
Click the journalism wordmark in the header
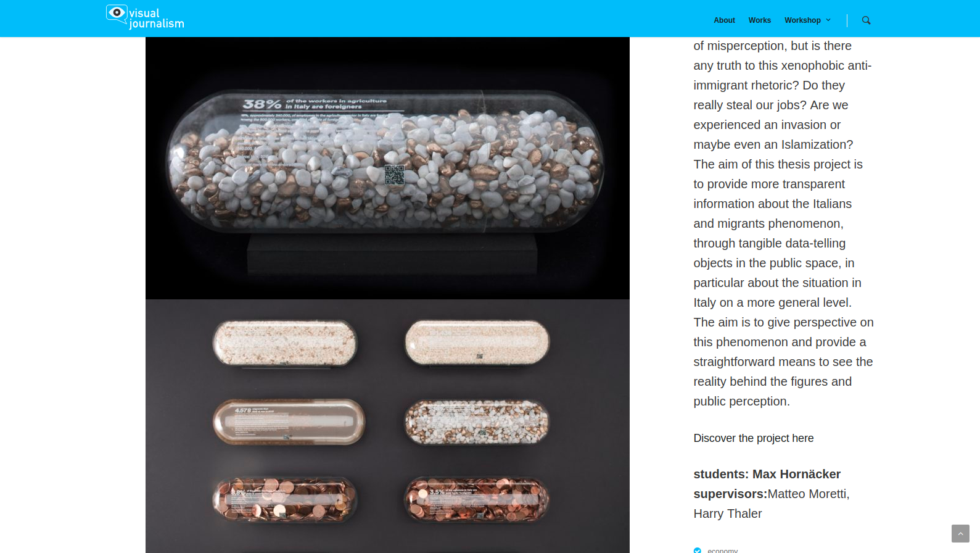(157, 24)
